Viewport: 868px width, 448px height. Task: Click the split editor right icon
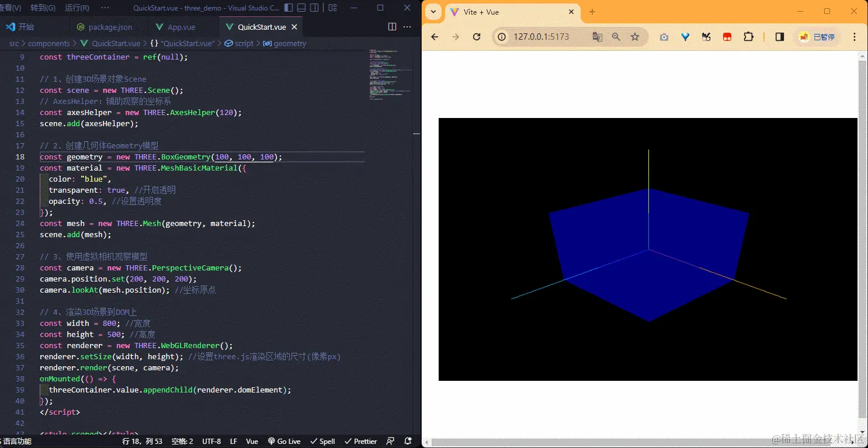(x=392, y=27)
